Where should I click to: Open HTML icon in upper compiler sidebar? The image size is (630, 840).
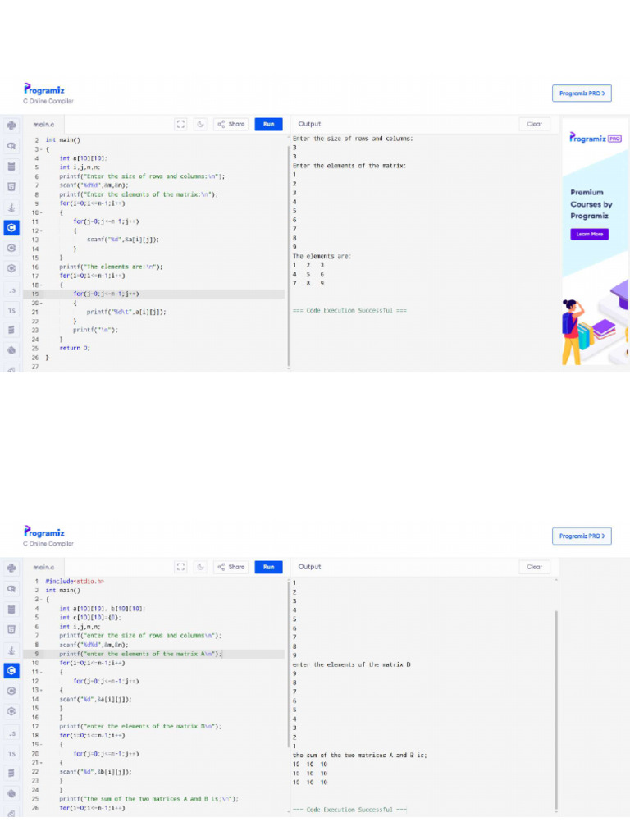(x=11, y=186)
